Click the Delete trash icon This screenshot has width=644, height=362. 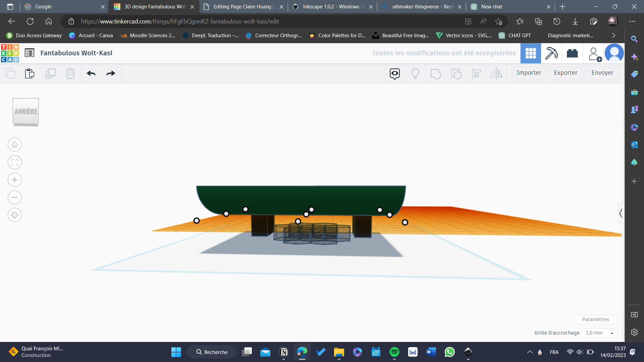[70, 73]
